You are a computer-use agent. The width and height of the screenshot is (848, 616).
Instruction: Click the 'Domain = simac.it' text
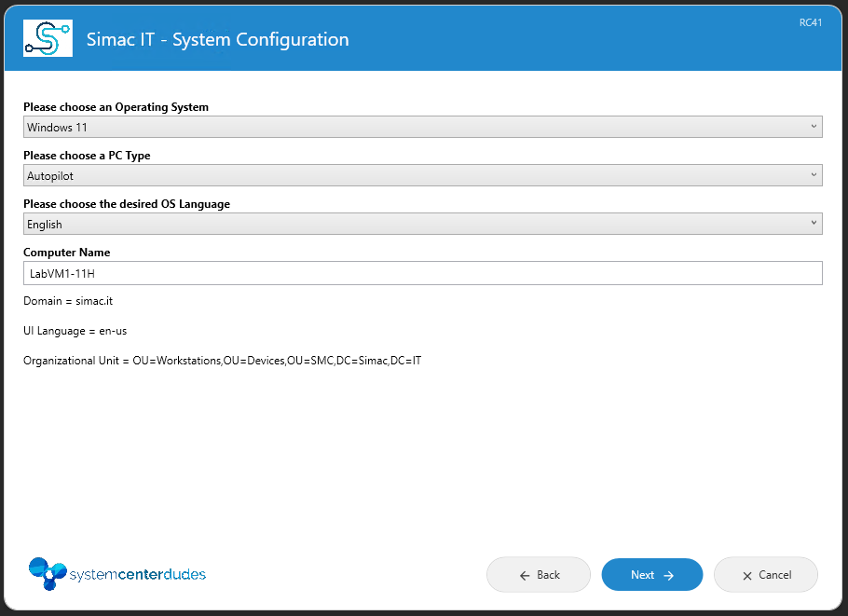68,301
